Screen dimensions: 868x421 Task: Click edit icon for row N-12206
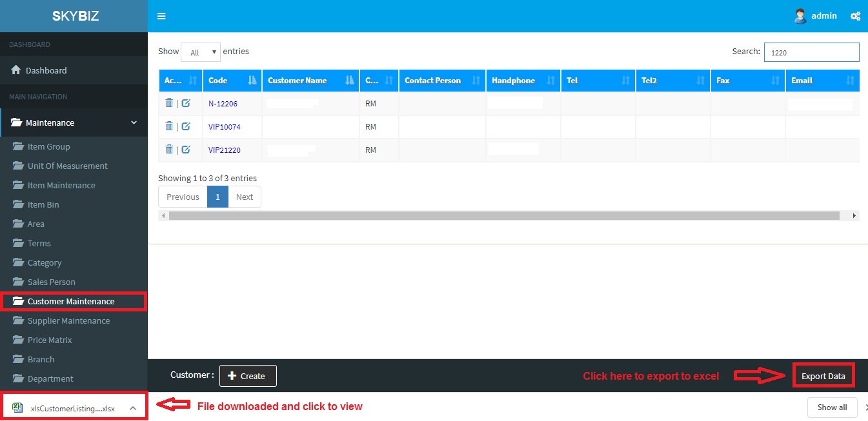coord(186,103)
